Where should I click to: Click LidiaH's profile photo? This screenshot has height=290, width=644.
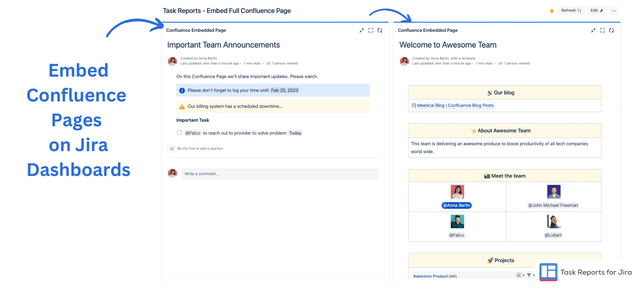(554, 221)
